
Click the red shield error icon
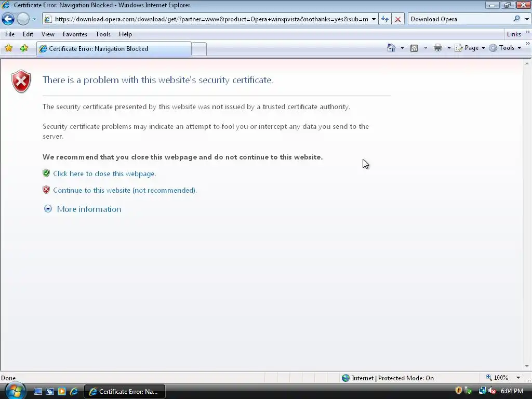tap(21, 82)
